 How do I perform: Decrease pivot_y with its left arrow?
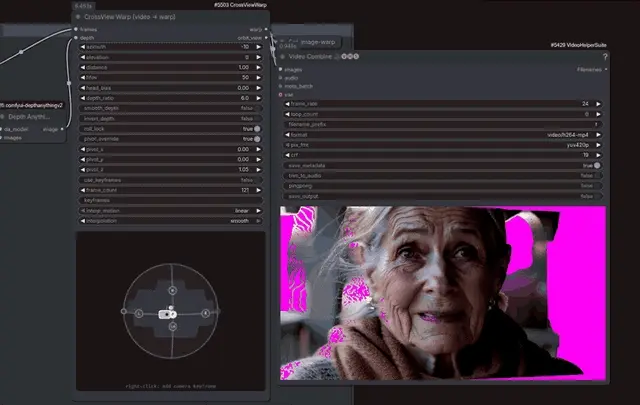point(83,160)
